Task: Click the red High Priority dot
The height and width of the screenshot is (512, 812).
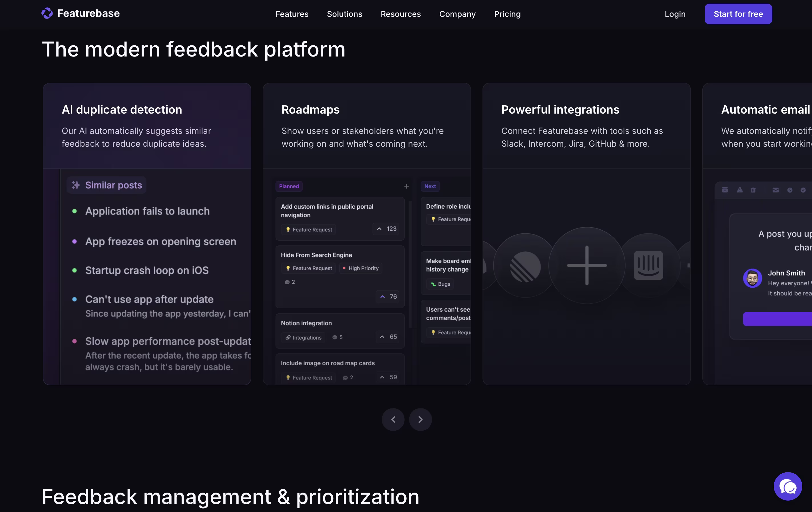Action: click(x=344, y=268)
